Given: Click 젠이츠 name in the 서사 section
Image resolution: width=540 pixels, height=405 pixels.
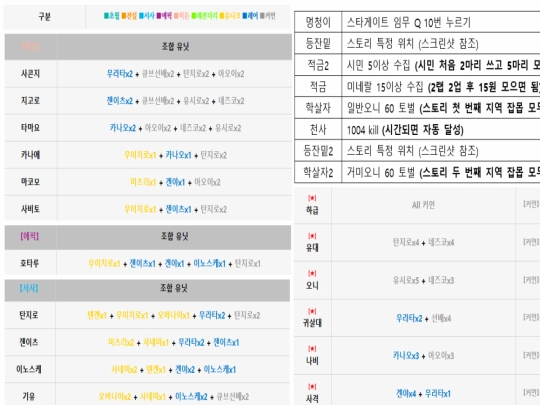Looking at the screenshot, I should pos(29,342).
